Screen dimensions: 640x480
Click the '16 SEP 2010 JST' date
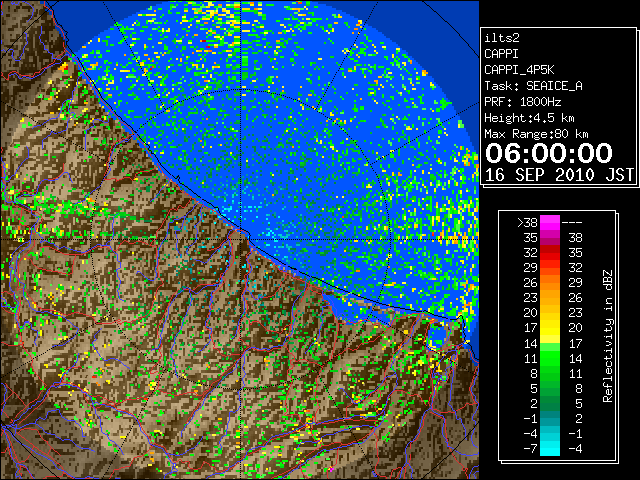559,175
